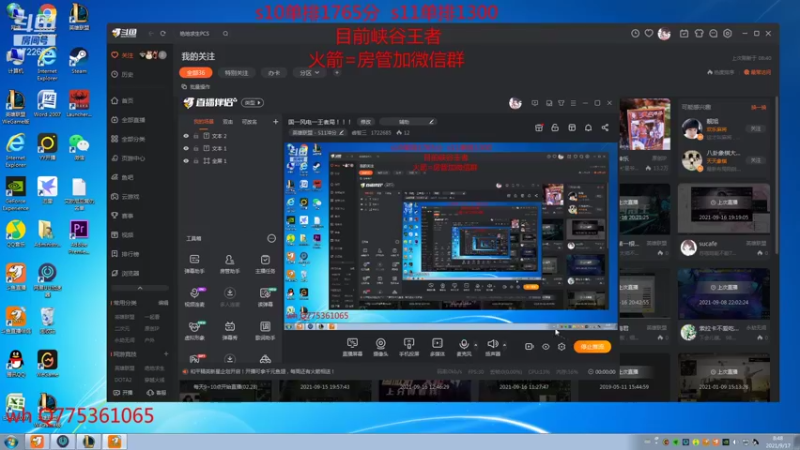Open the 弹幕助手 tool in the toolbox

pos(194,264)
